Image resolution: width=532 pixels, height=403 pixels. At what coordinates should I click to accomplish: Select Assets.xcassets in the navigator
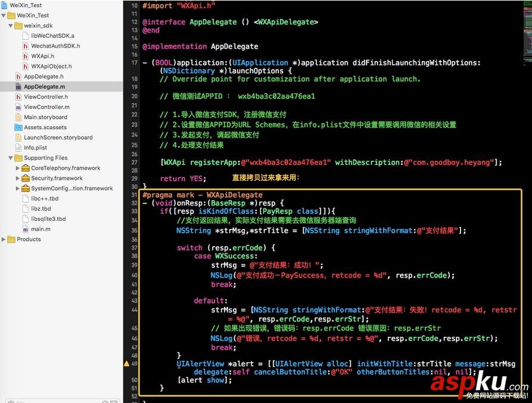[45, 127]
